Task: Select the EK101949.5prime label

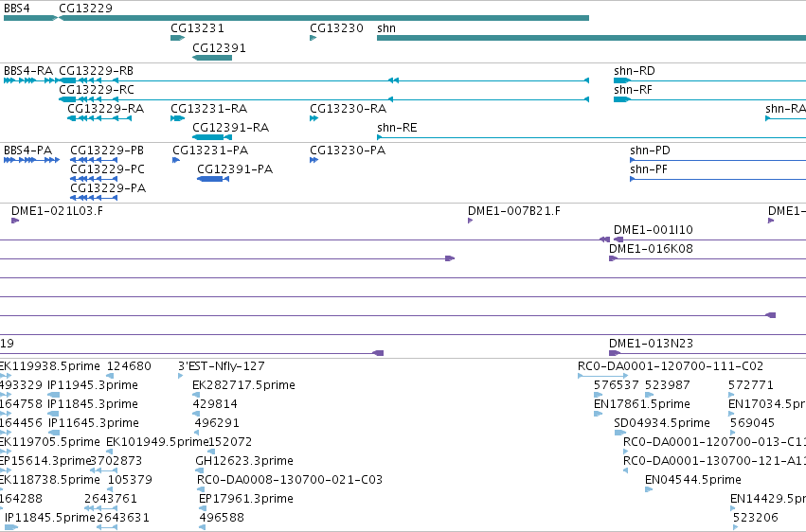Action: [157, 442]
